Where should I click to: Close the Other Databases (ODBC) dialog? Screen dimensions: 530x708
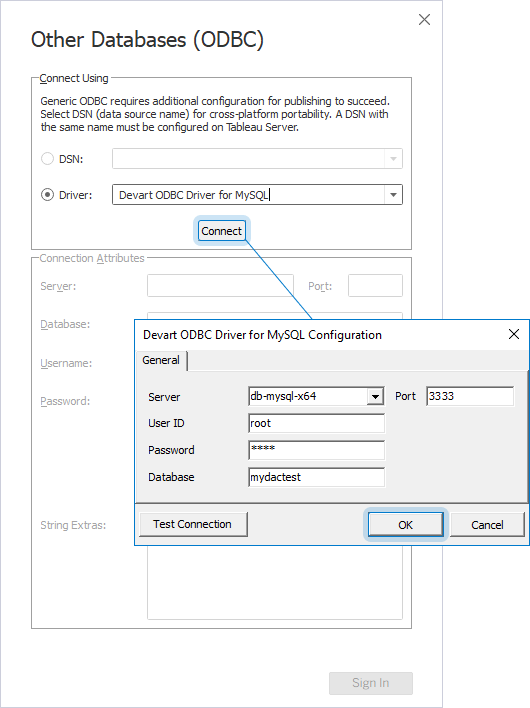pyautogui.click(x=424, y=19)
